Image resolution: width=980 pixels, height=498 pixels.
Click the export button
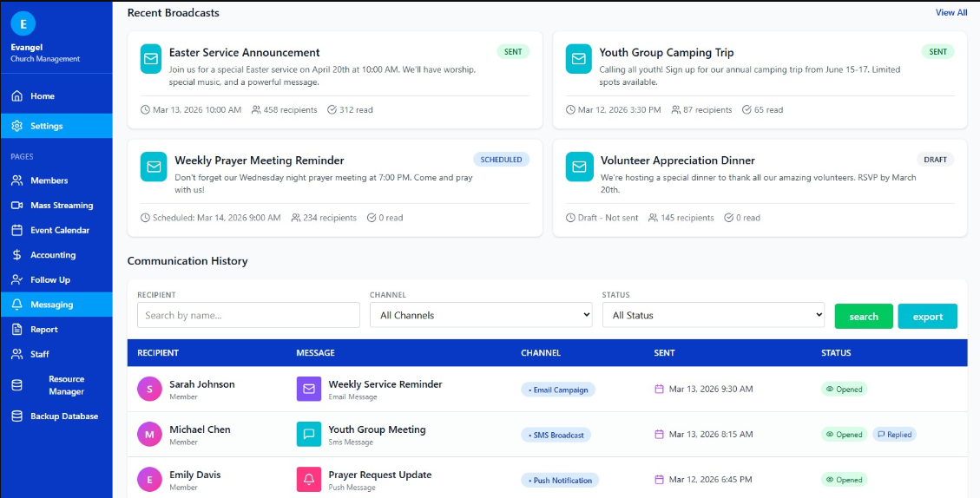(927, 317)
